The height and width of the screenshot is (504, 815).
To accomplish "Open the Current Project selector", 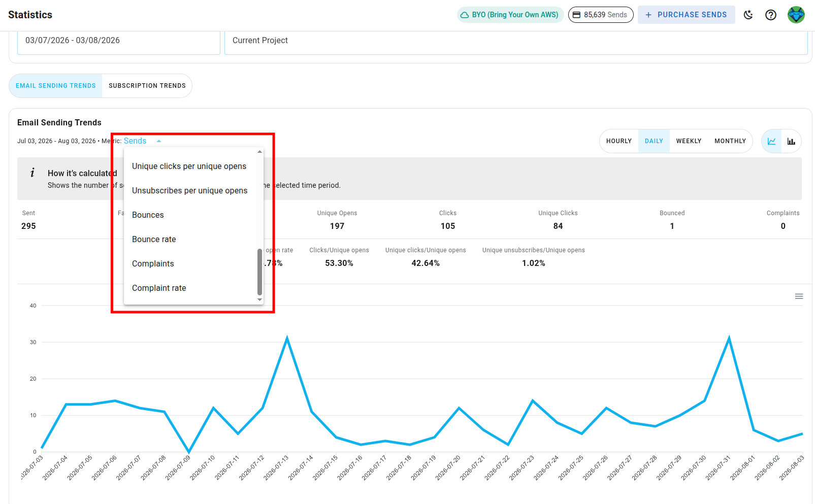I will tap(516, 42).
